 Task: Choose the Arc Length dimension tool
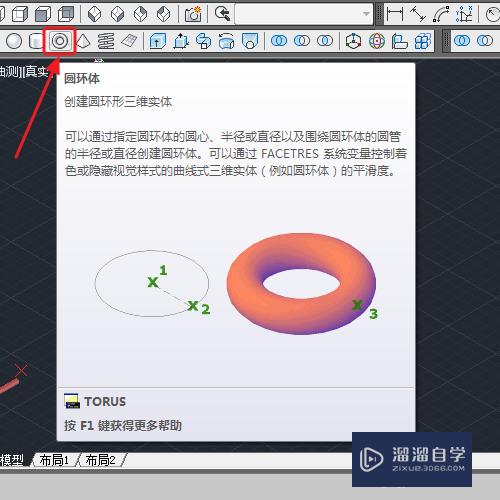click(x=441, y=14)
